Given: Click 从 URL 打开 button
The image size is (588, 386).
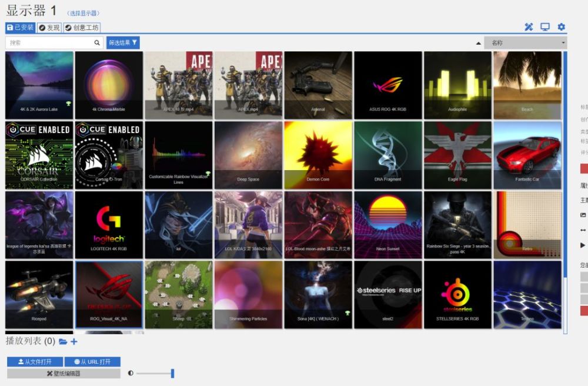Looking at the screenshot, I should coord(92,362).
